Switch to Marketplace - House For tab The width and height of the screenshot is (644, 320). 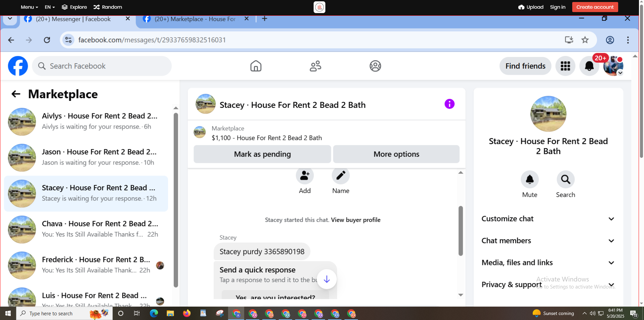point(195,19)
